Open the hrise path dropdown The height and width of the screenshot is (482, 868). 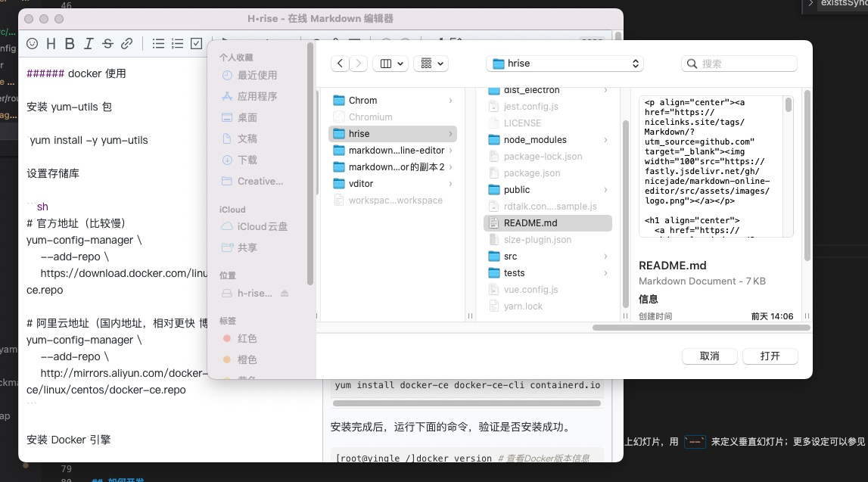tap(565, 63)
